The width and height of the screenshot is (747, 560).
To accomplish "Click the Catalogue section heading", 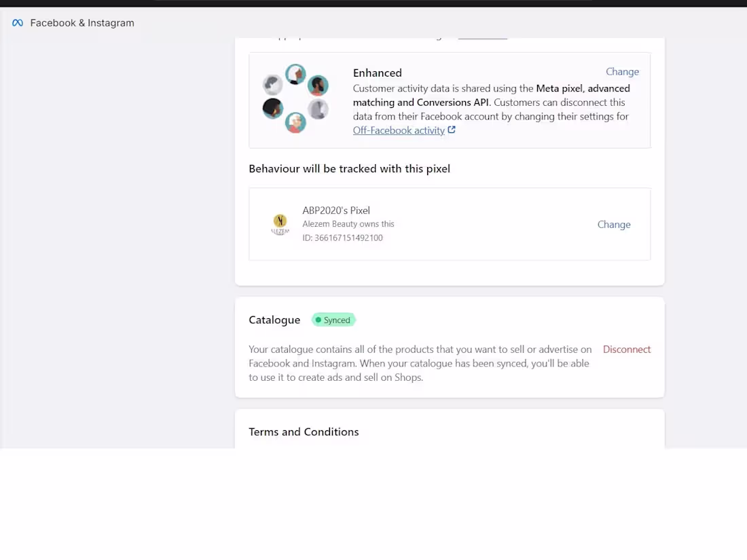I will 274,320.
